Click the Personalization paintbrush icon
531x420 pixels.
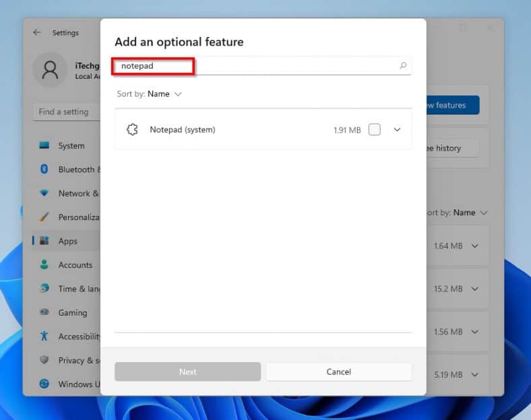pyautogui.click(x=44, y=217)
